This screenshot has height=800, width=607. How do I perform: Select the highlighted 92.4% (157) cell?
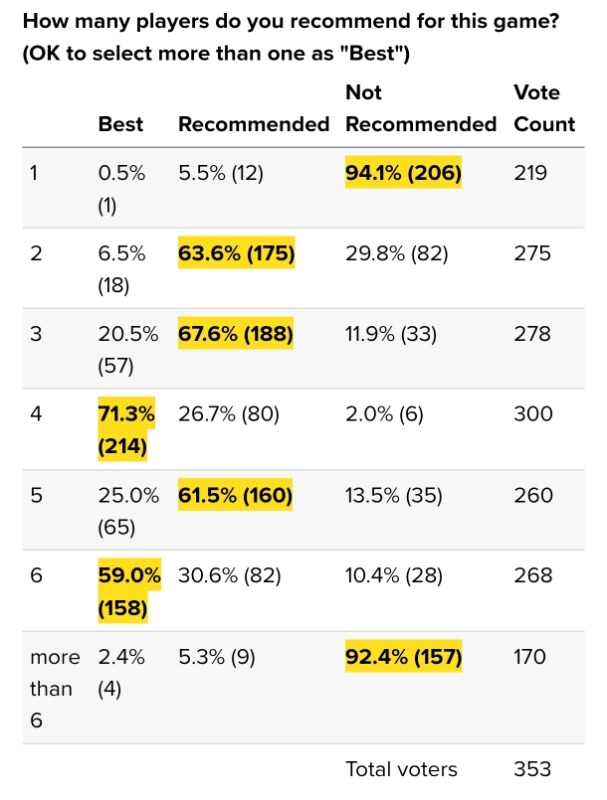pyautogui.click(x=402, y=657)
